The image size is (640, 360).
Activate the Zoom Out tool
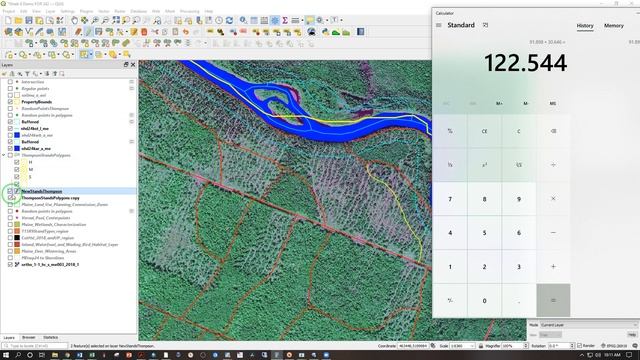pyautogui.click(x=105, y=20)
